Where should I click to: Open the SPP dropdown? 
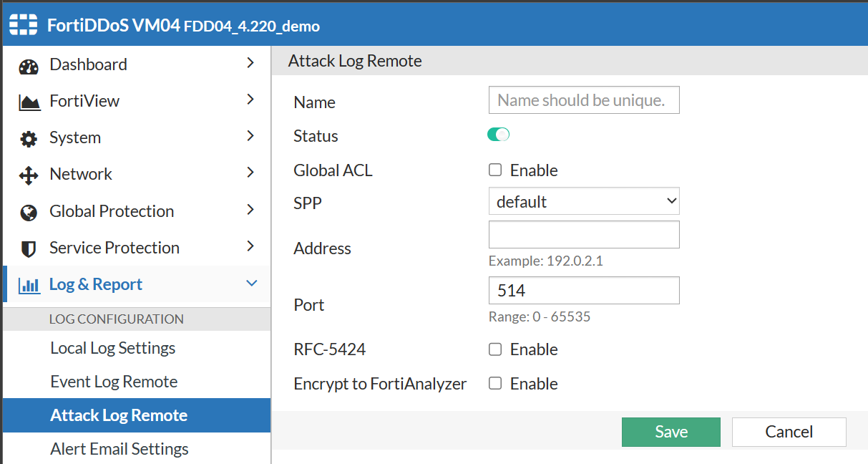pos(583,201)
